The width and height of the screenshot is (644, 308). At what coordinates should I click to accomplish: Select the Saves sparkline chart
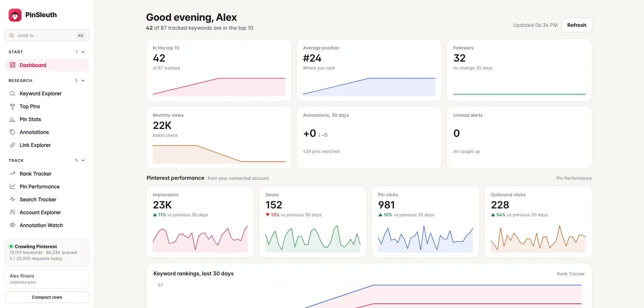click(x=313, y=239)
